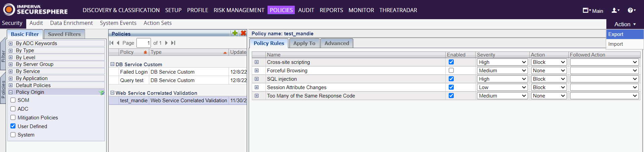Image resolution: width=644 pixels, height=152 pixels.
Task: Uncheck the User Defined policy origin
Action: coord(13,126)
